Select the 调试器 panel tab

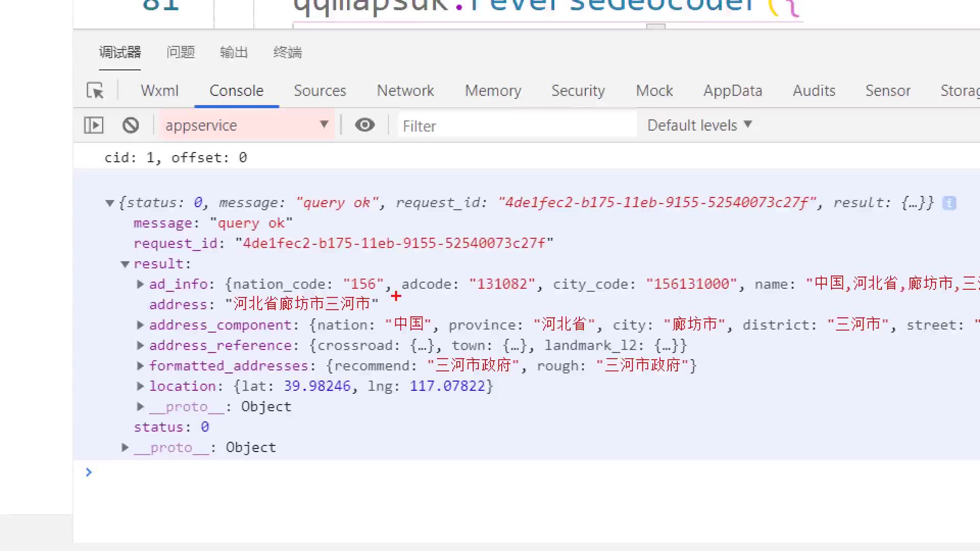coord(120,53)
